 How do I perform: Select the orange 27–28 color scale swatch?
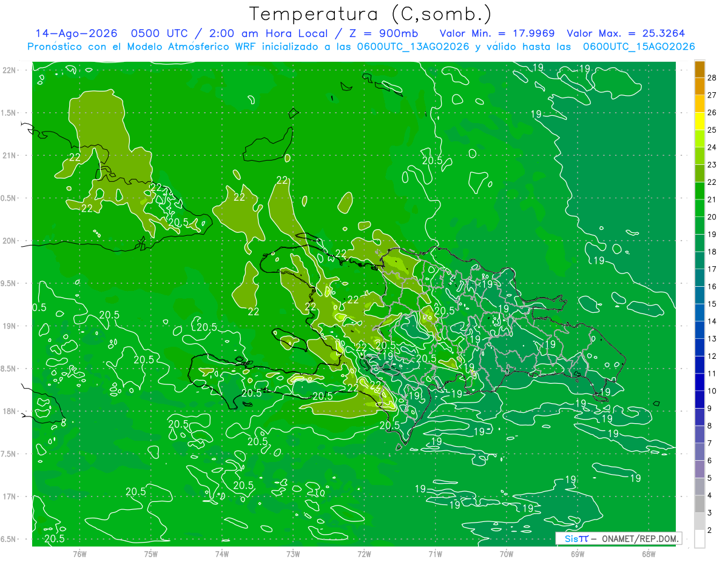699,86
